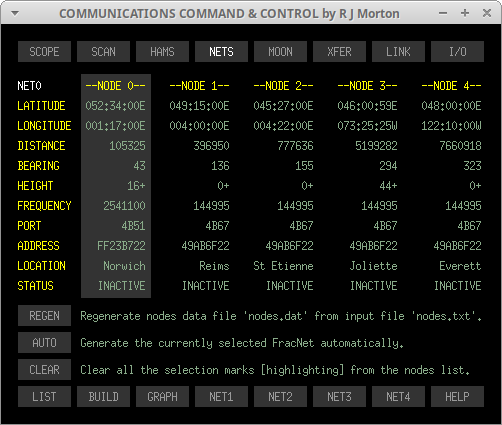
Task: Open the window menu arrow in title bar
Action: pos(15,14)
